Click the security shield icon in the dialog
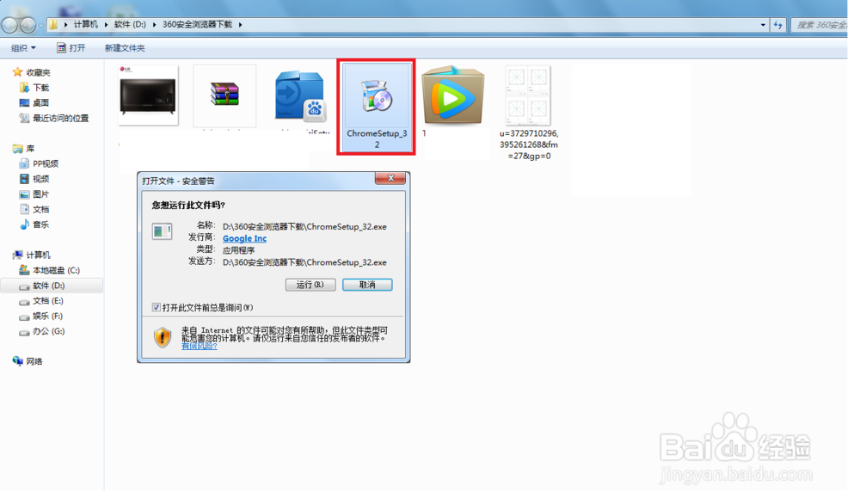 click(163, 337)
